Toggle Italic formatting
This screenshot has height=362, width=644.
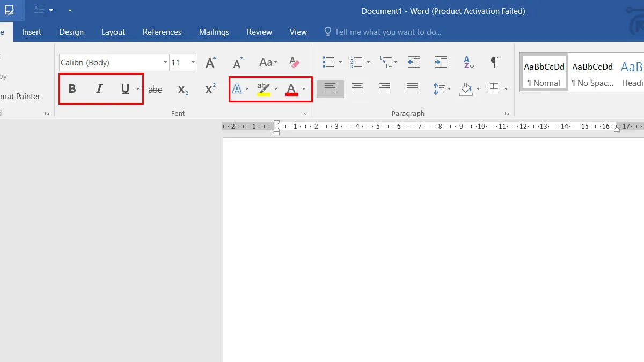(99, 89)
